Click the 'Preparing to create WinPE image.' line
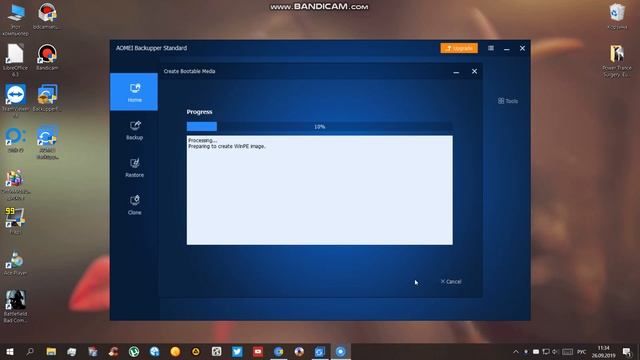 [x=227, y=146]
